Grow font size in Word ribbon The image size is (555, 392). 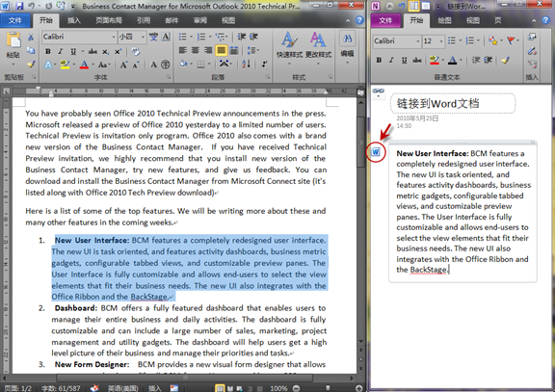click(123, 65)
